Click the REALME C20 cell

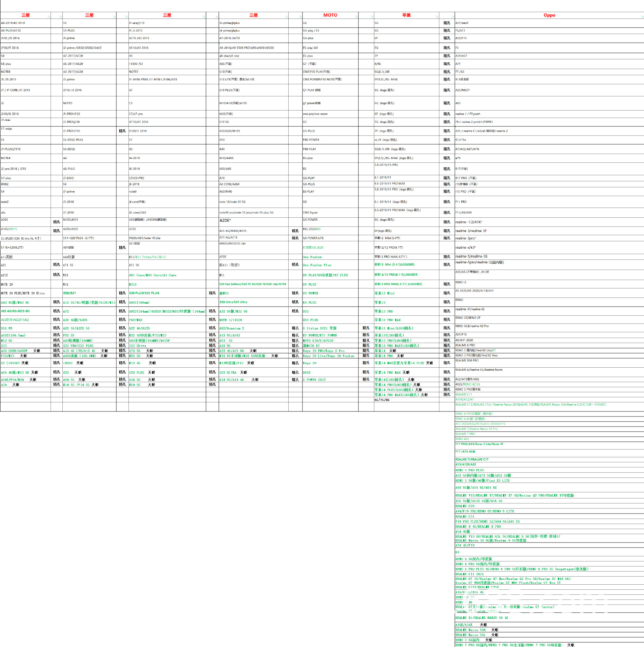click(x=549, y=506)
